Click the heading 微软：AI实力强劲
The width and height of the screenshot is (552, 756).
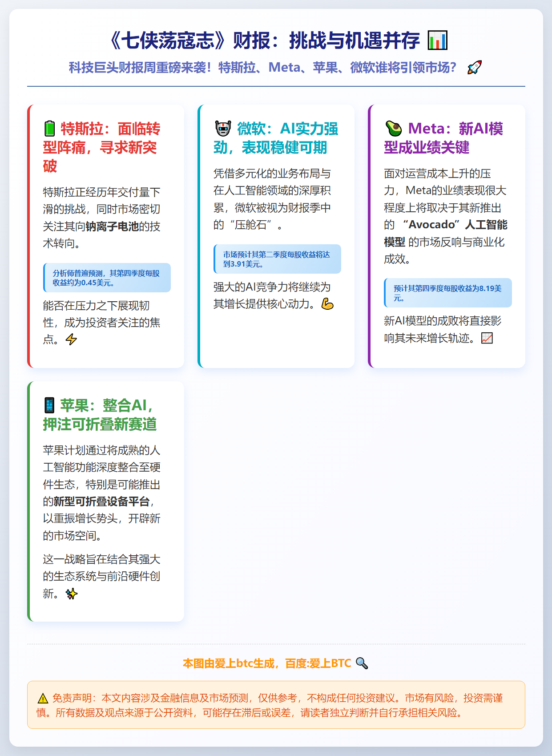(275, 138)
